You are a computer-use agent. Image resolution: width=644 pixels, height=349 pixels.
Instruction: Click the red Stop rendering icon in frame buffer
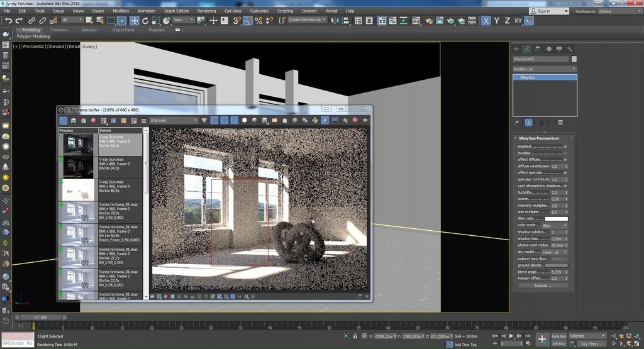coord(355,120)
